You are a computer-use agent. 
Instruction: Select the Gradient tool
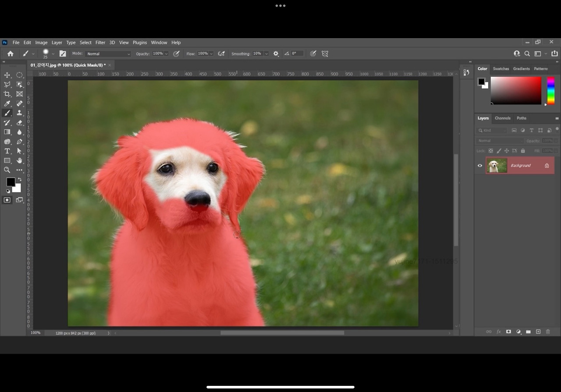7,132
